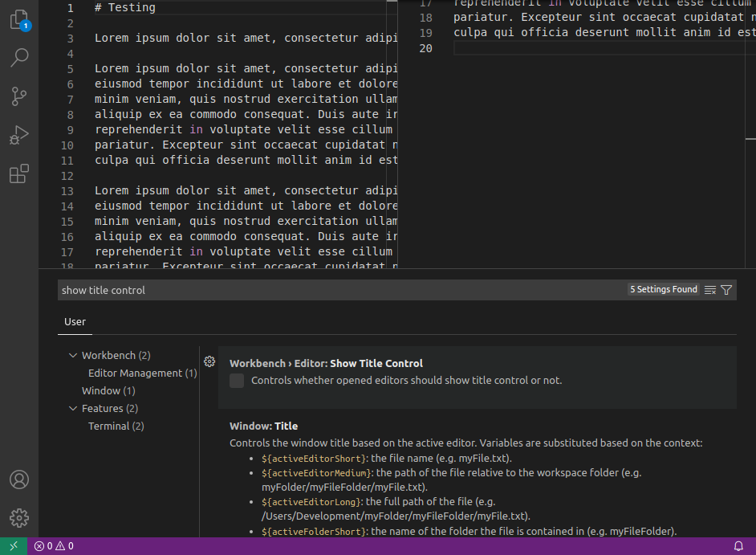
Task: Open problems via errors and warnings count
Action: [54, 546]
